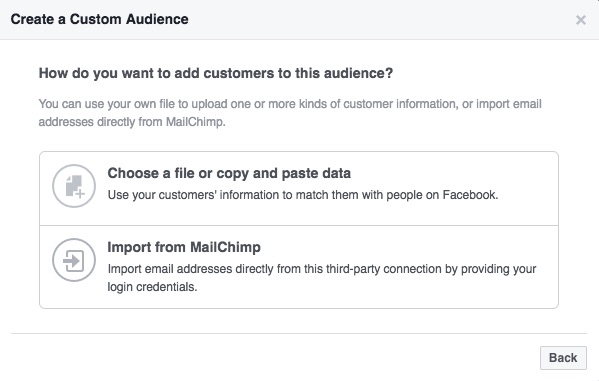Click the file upload icon
599x381 pixels.
tap(74, 186)
